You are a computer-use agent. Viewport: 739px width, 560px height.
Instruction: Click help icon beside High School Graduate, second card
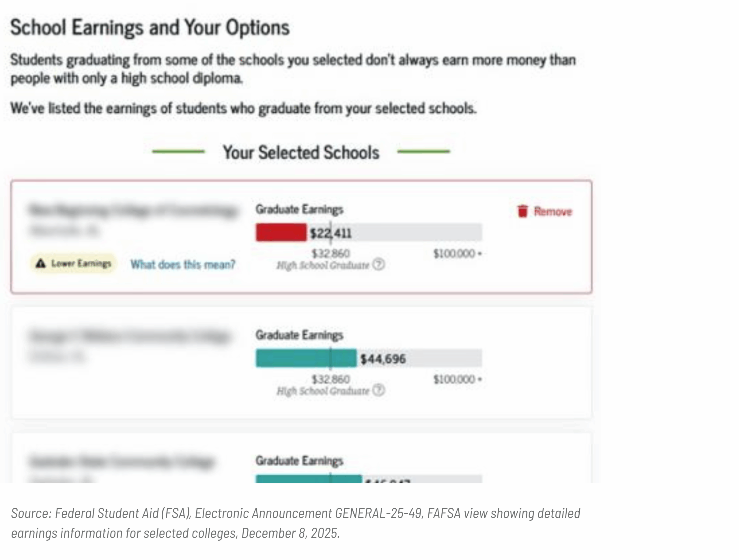tap(378, 390)
